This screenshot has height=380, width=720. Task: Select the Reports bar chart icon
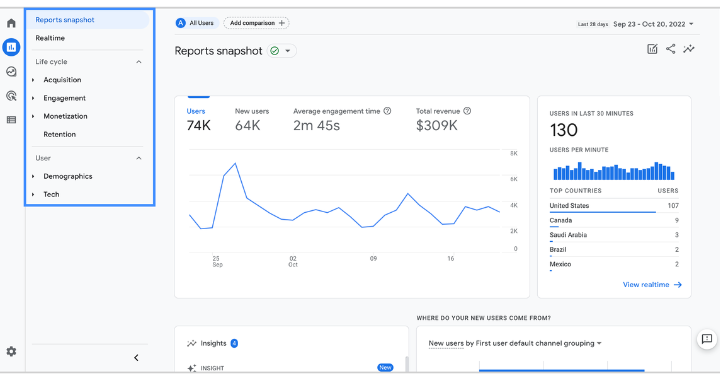[x=11, y=47]
